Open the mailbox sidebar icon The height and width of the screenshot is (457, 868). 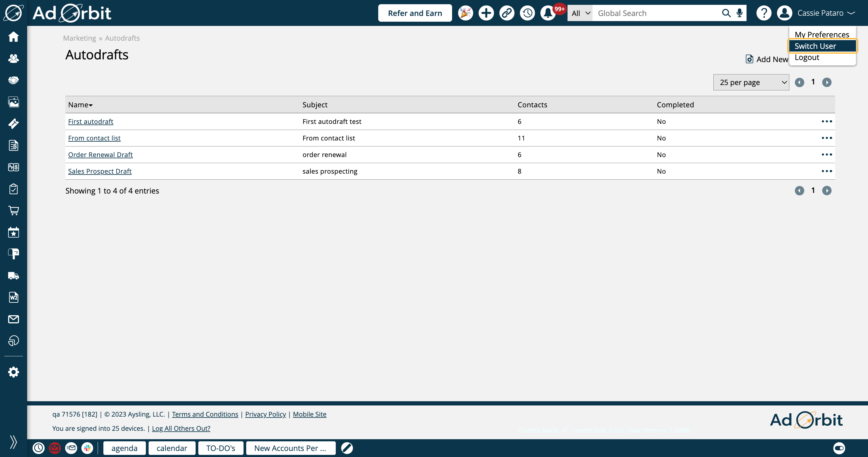pos(14,254)
